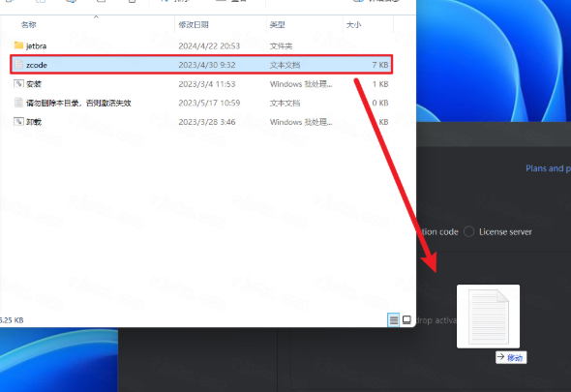This screenshot has height=392, width=571.
Task: Click the 名称 column header
Action: point(29,25)
